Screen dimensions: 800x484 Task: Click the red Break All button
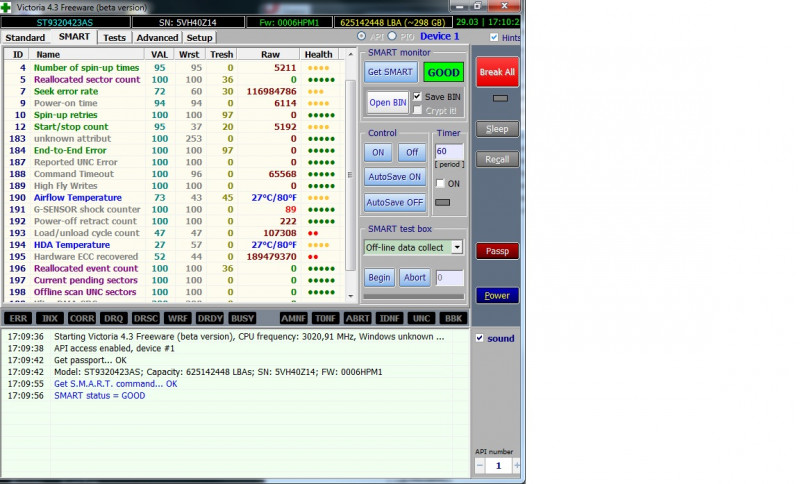(x=497, y=72)
